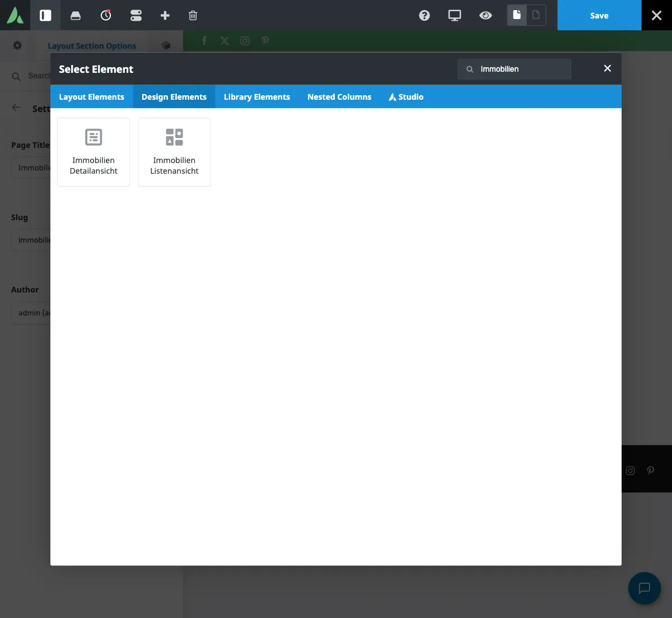Open the history clock icon
This screenshot has width=672, height=618.
[x=106, y=15]
